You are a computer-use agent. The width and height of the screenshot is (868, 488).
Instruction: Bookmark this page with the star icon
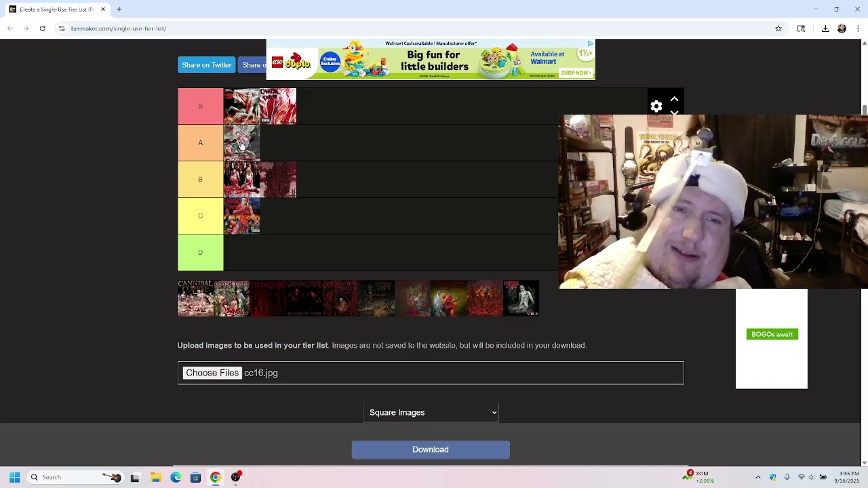click(778, 28)
